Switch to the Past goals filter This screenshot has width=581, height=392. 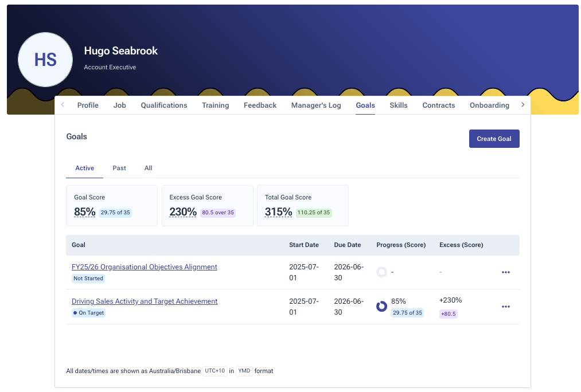[119, 168]
